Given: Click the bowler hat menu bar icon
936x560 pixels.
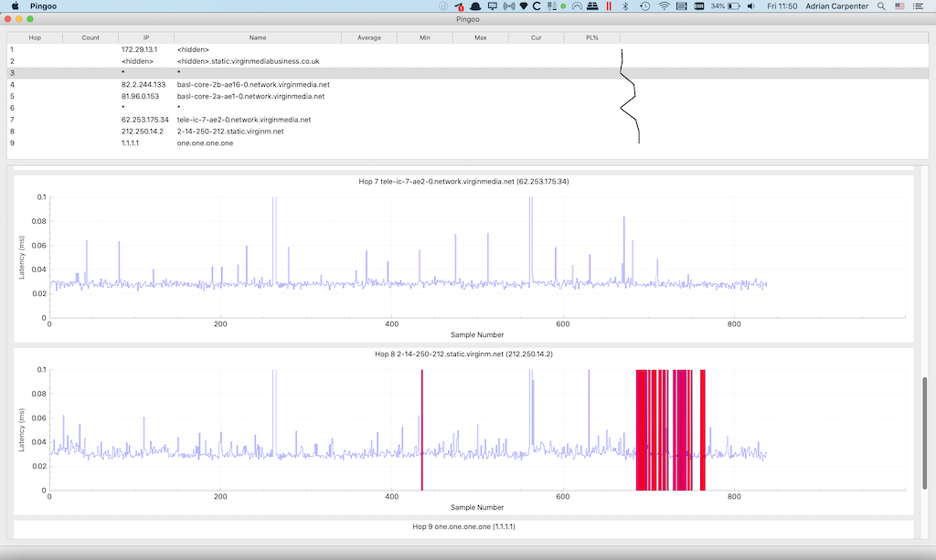Looking at the screenshot, I should [475, 6].
